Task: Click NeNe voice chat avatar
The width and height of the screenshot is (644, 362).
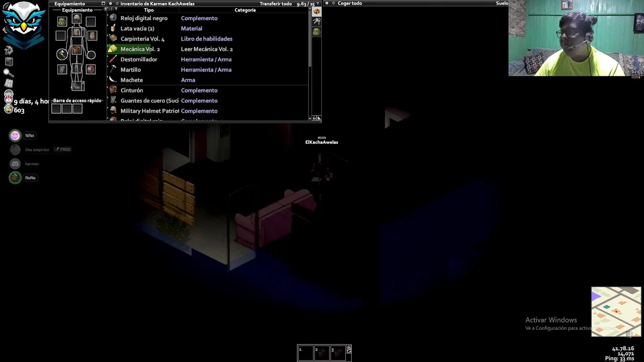Action: point(15,177)
